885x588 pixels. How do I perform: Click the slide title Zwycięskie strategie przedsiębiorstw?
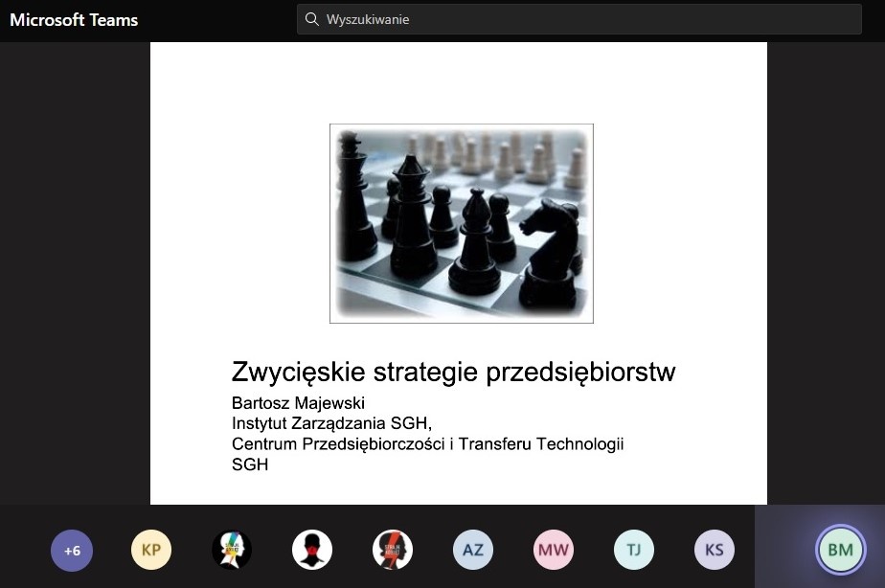[453, 372]
